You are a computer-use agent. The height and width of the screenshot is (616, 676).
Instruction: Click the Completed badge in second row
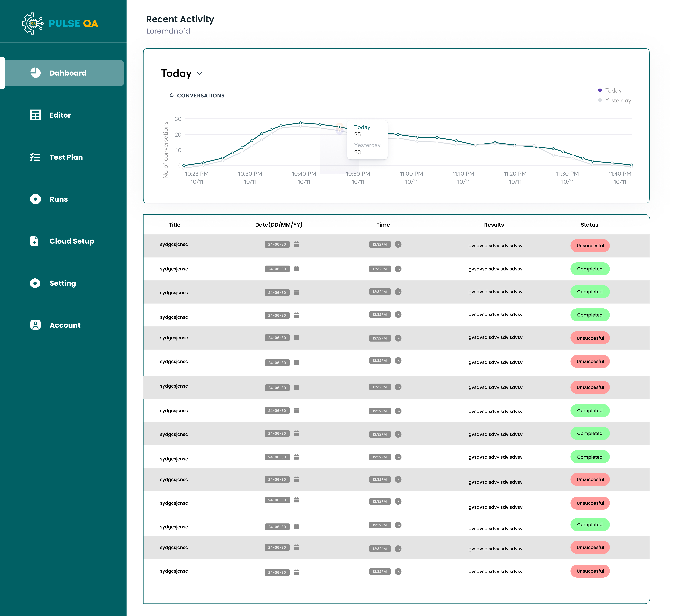590,269
